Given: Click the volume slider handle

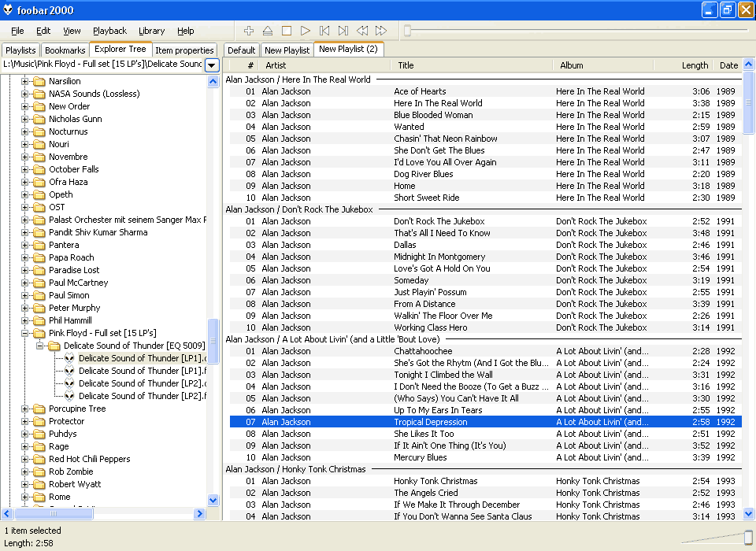Looking at the screenshot, I should coord(748,537).
